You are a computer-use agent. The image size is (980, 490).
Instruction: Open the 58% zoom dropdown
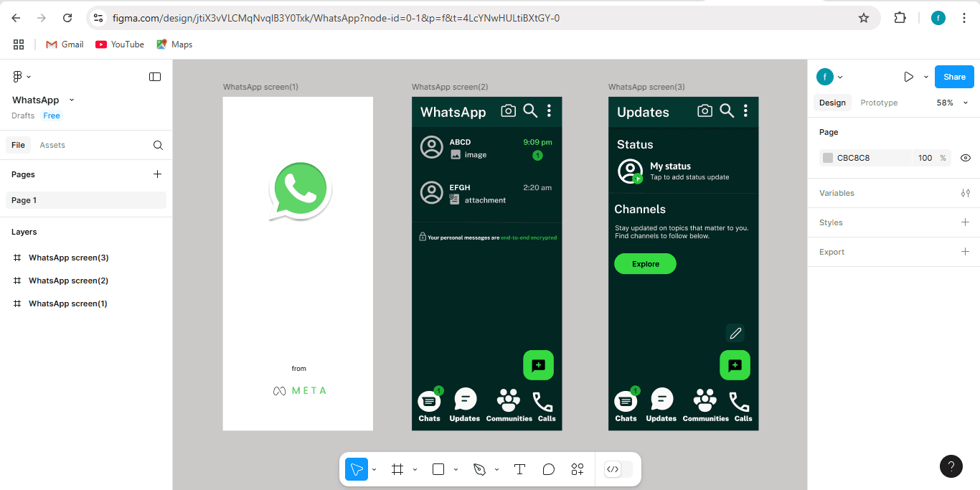click(x=952, y=103)
